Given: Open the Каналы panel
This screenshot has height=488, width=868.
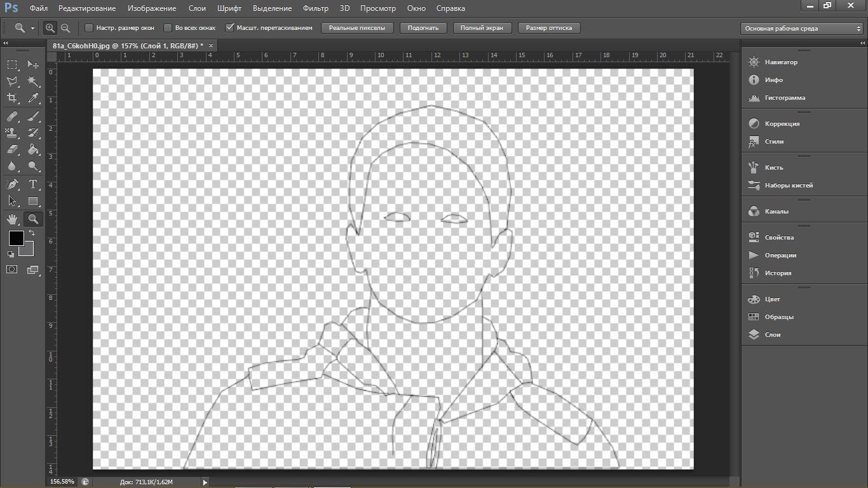Looking at the screenshot, I should (776, 212).
